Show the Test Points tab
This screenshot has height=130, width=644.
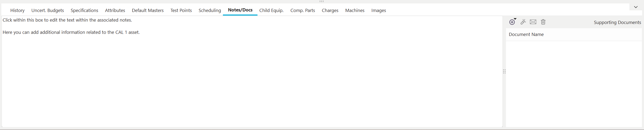click(181, 10)
